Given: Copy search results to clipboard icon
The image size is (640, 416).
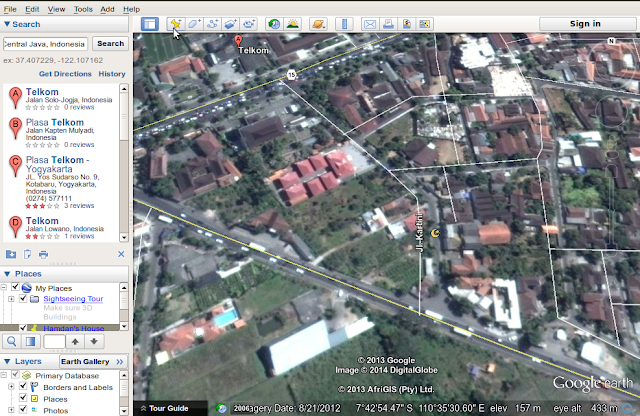Looking at the screenshot, I should (x=27, y=254).
